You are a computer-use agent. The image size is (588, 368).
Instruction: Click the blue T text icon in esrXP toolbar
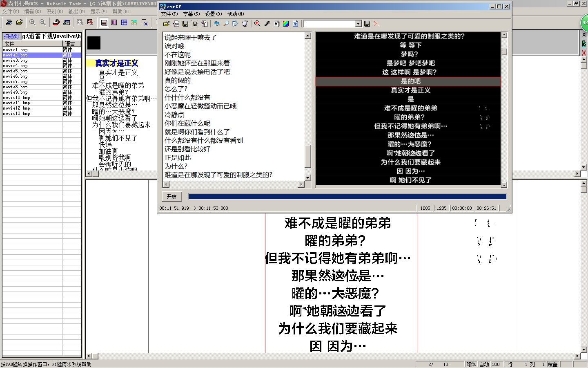295,24
